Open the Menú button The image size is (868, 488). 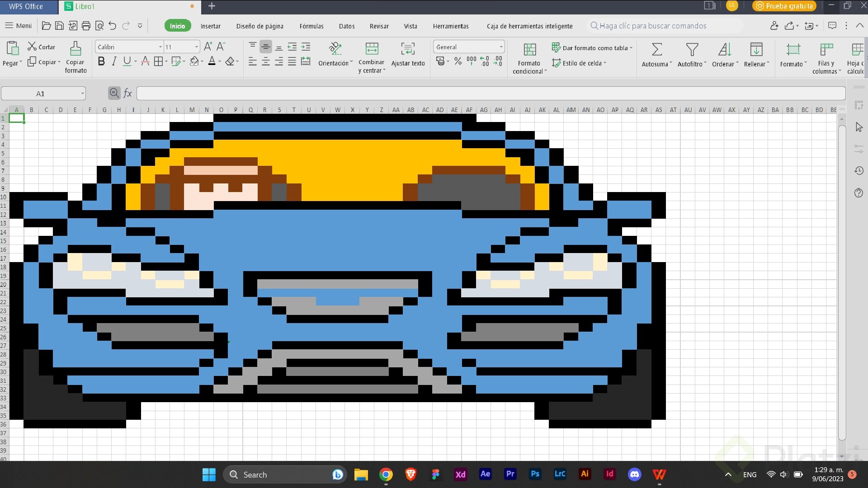[x=19, y=26]
